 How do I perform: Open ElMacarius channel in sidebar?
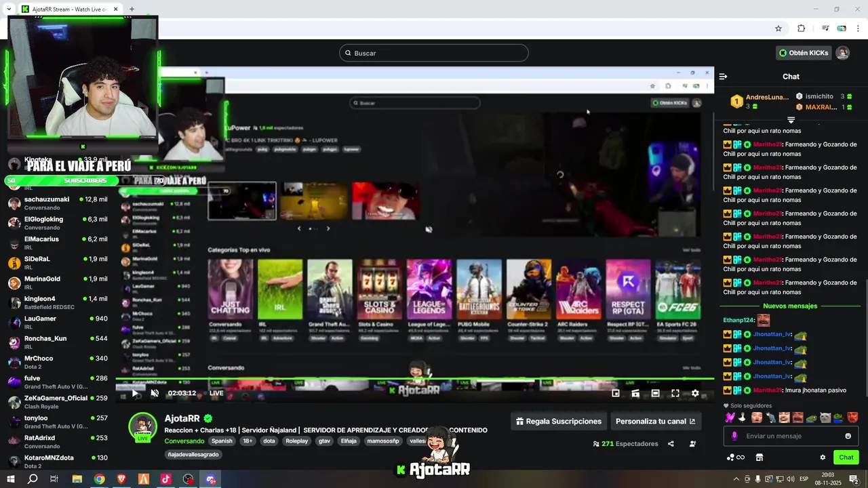(58, 243)
